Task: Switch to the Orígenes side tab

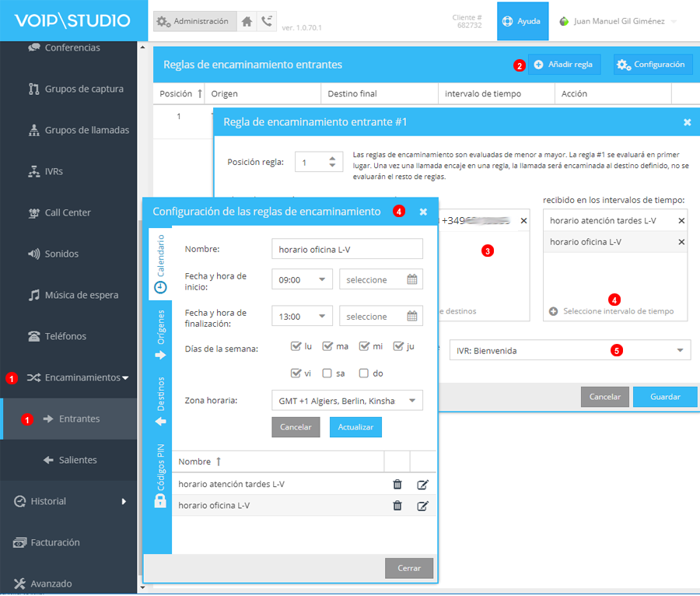Action: coord(160,335)
